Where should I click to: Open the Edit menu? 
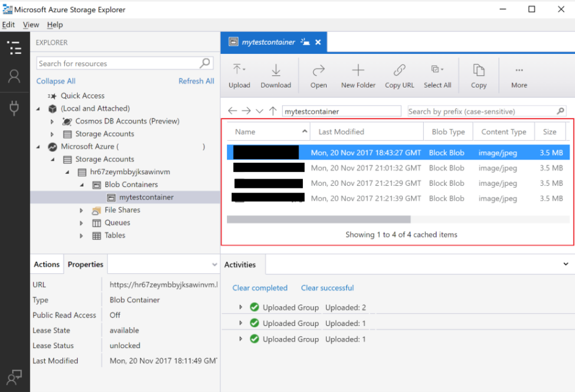coord(8,24)
